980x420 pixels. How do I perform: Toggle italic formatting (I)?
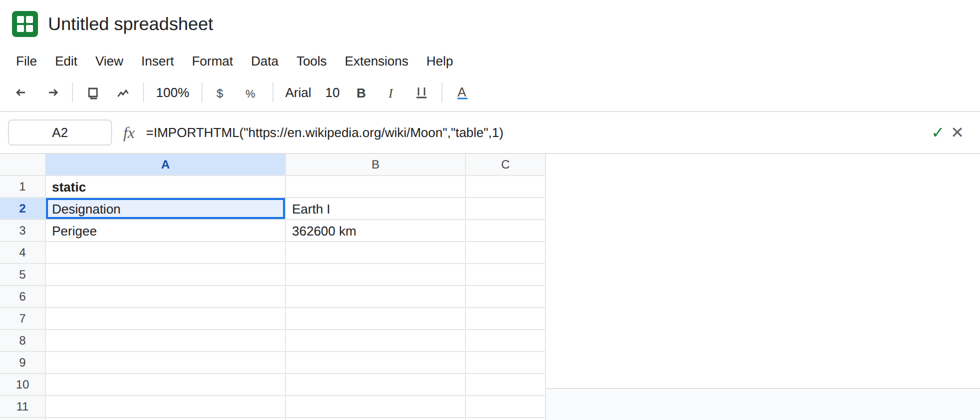point(390,93)
